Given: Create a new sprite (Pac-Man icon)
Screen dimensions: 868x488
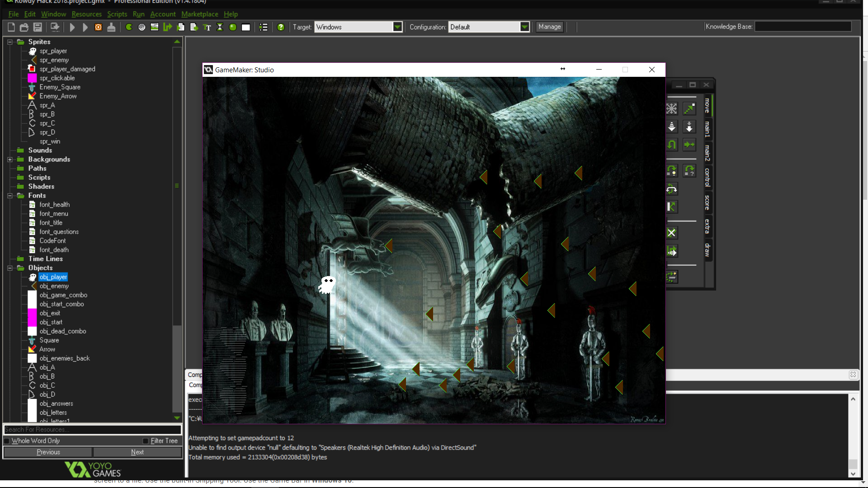Looking at the screenshot, I should (129, 27).
